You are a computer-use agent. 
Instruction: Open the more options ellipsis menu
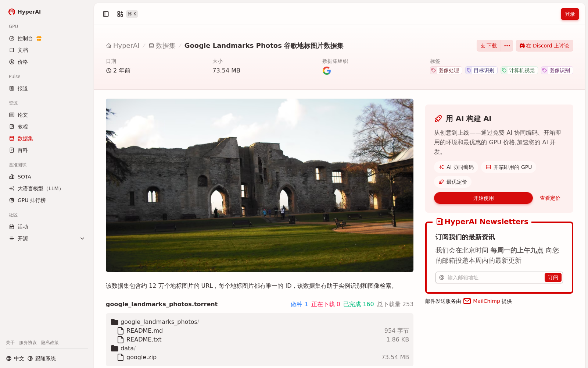coord(507,46)
